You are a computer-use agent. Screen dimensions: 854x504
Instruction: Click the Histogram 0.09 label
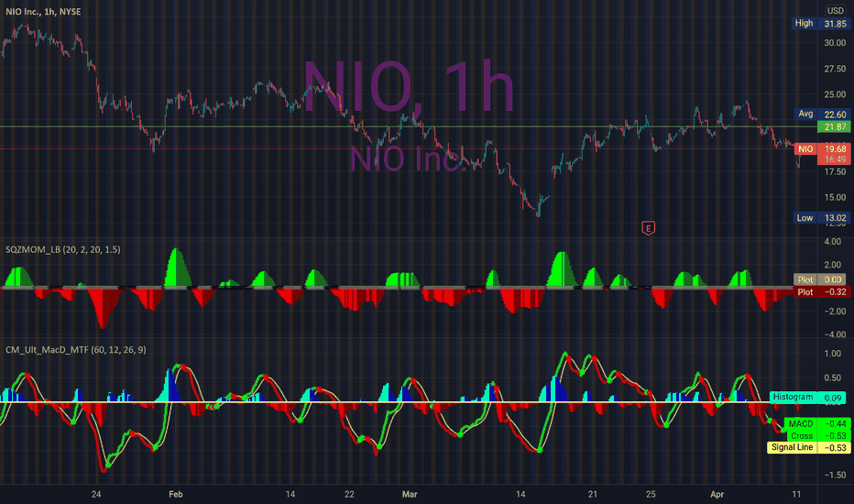807,397
